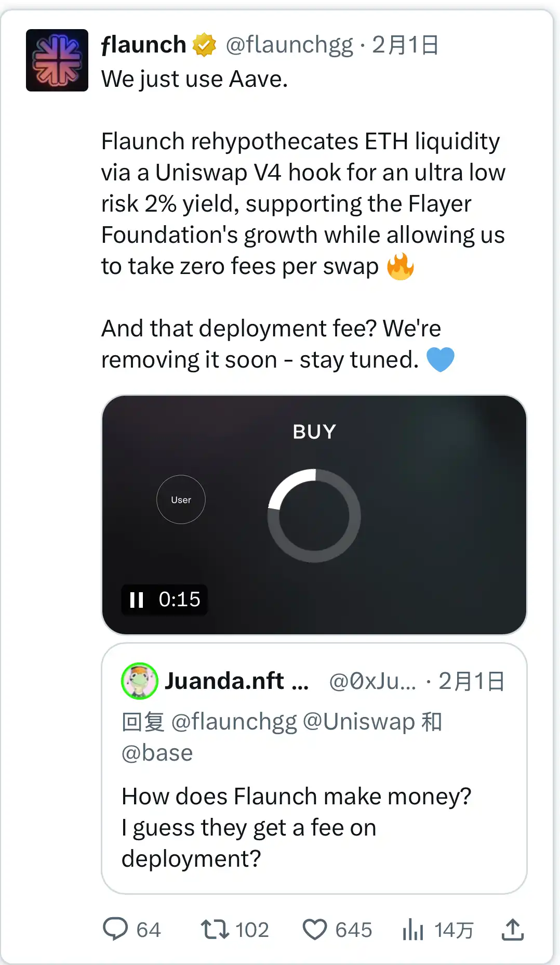The height and width of the screenshot is (965, 560).
Task: Click the BUY label in video
Action: coord(314,432)
